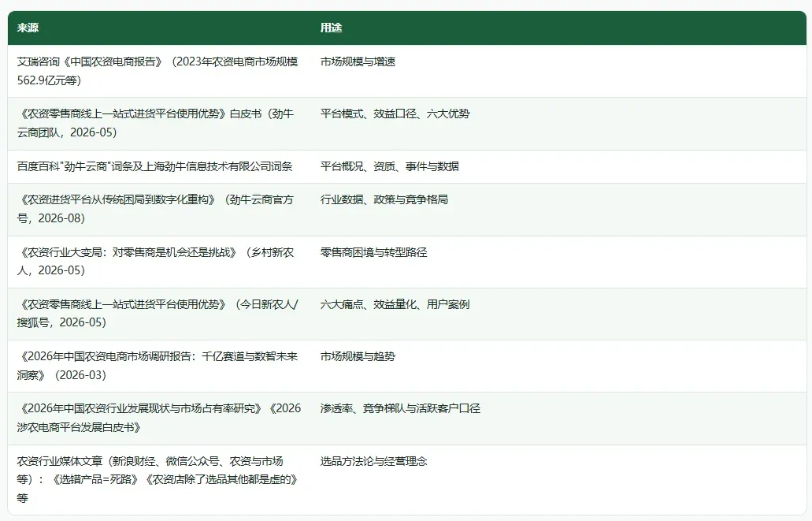812x521 pixels.
Task: Click 市场规模与趋势 cell
Action: pyautogui.click(x=558, y=366)
